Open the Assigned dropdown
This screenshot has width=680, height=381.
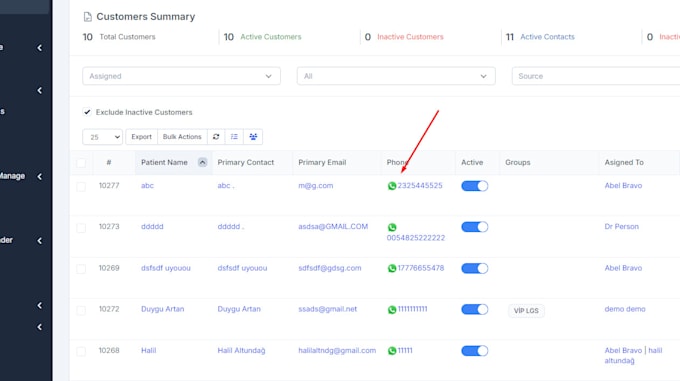(181, 76)
